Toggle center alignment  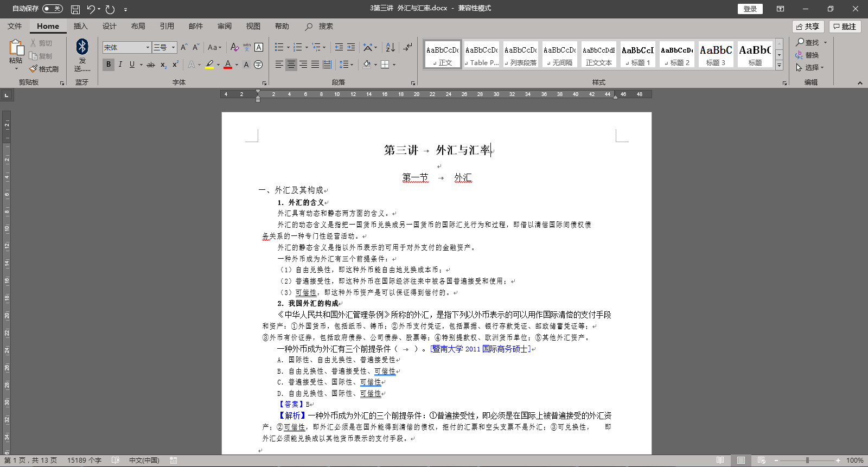pos(291,65)
